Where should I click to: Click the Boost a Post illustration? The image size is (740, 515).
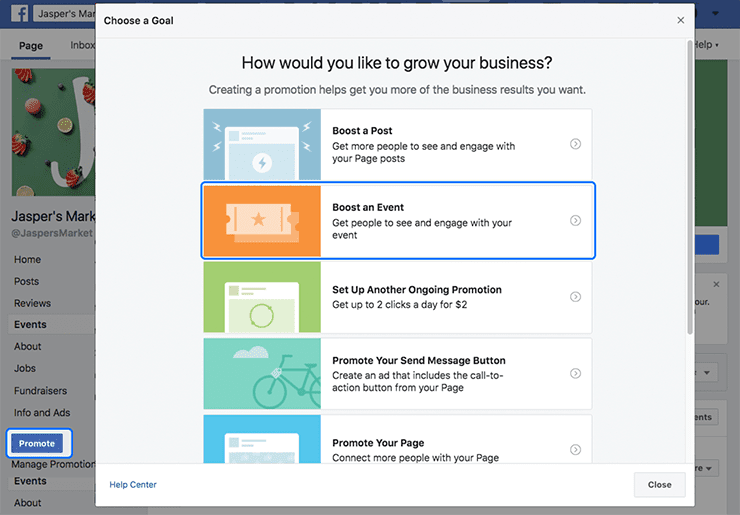[262, 144]
